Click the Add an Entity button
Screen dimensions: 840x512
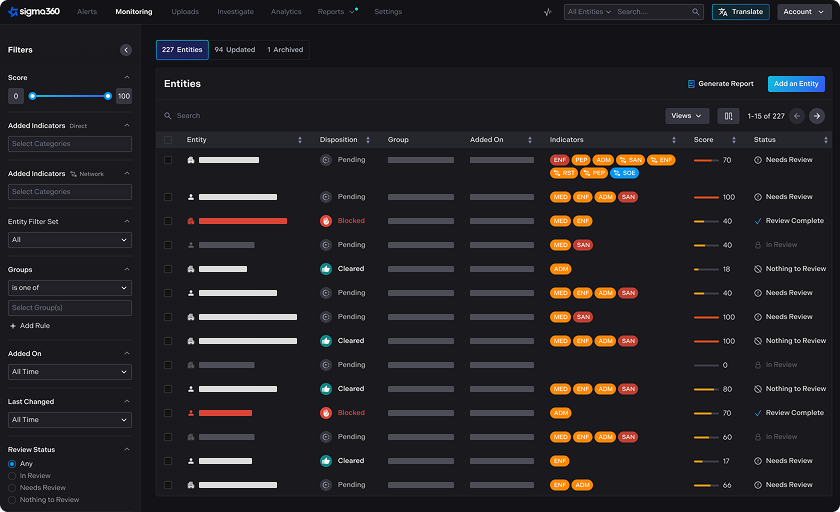[796, 84]
